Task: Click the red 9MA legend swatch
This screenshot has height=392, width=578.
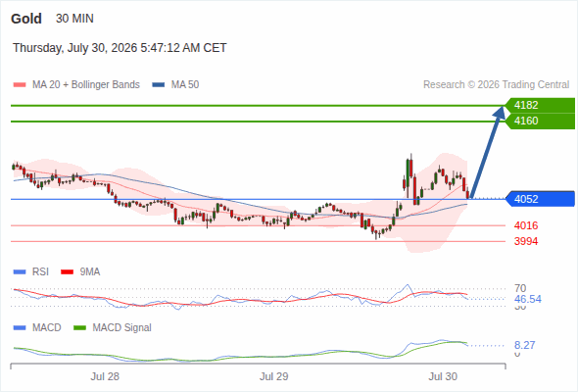Action: [x=67, y=272]
